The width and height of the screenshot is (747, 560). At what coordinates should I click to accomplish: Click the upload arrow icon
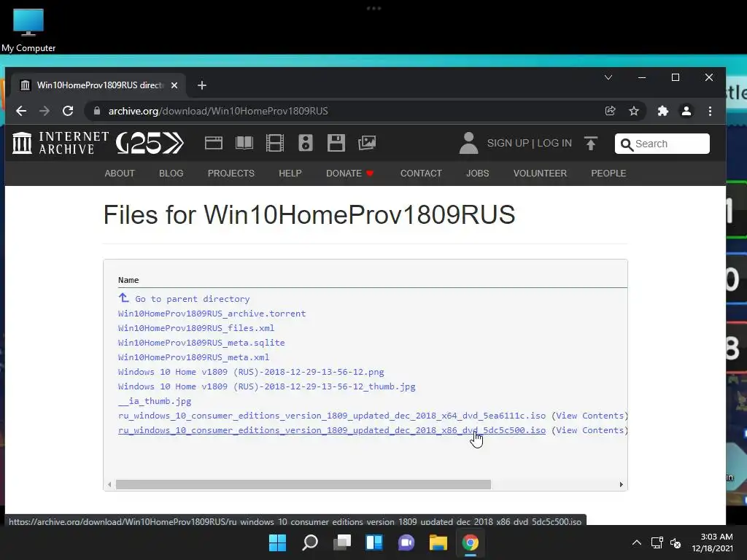click(591, 144)
